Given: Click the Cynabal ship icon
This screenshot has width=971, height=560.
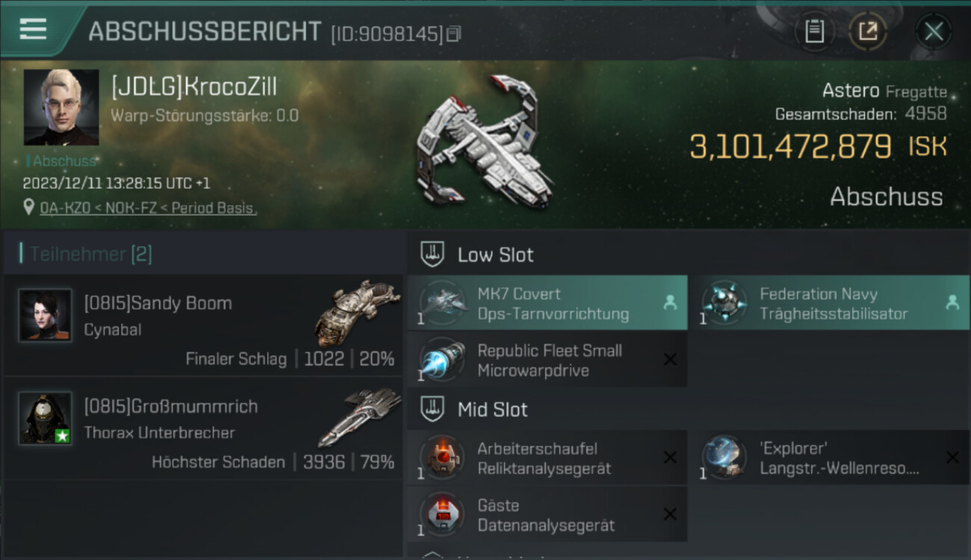Looking at the screenshot, I should click(357, 311).
